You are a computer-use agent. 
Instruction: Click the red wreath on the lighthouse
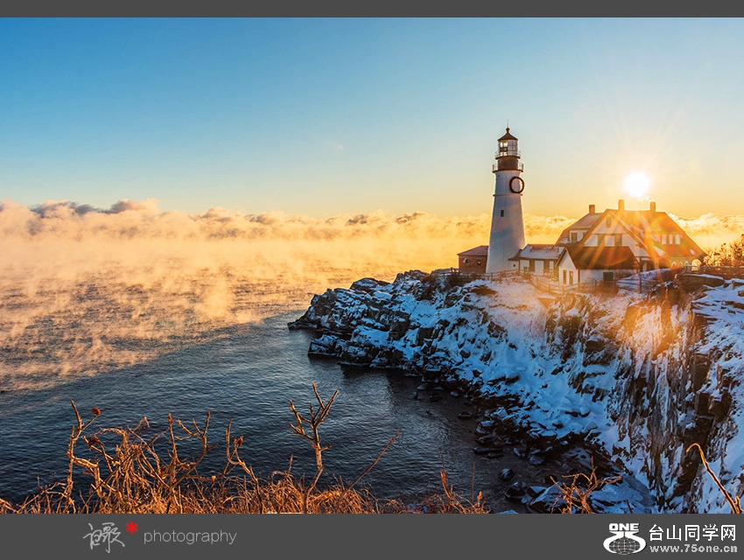point(516,185)
